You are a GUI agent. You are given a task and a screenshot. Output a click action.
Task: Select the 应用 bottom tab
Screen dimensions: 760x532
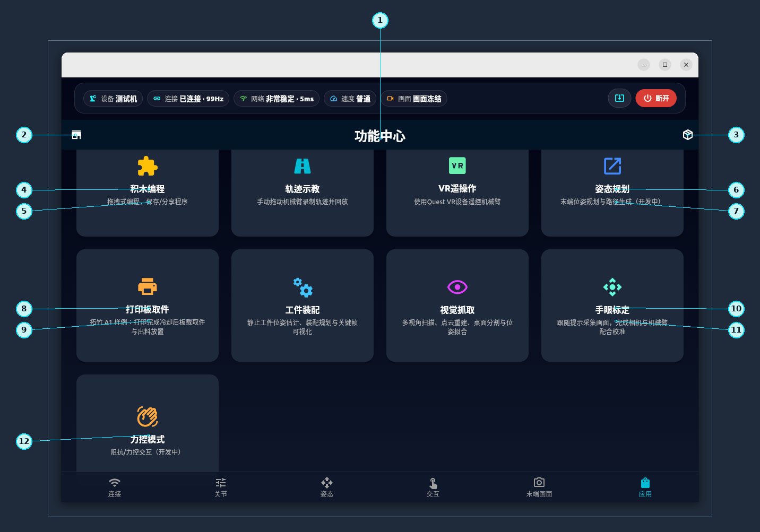click(x=645, y=487)
